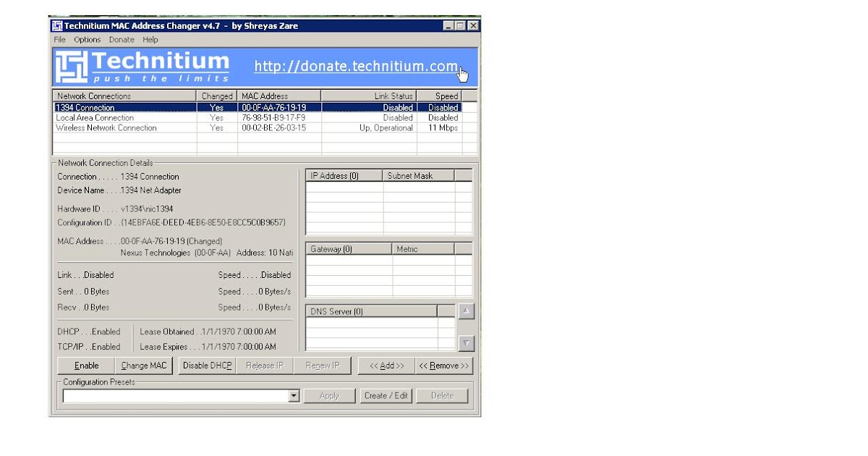The image size is (868, 456).
Task: Click the DNS Server down arrow button
Action: coord(467,343)
